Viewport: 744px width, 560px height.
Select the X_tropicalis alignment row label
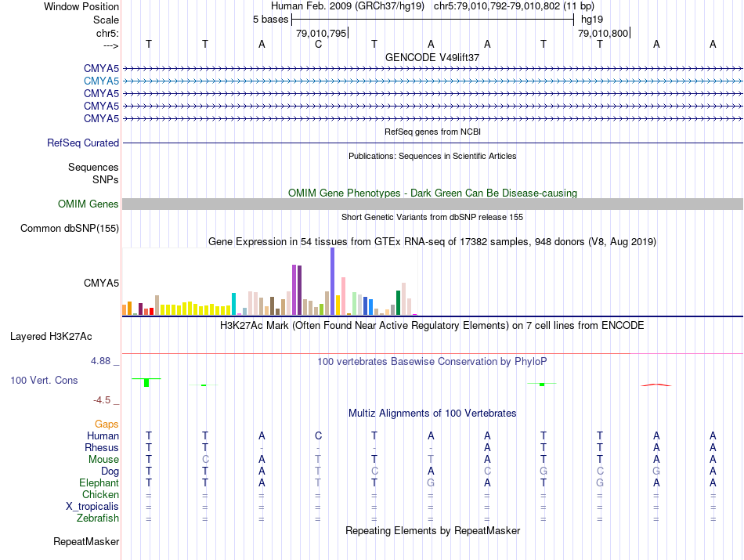(x=92, y=507)
